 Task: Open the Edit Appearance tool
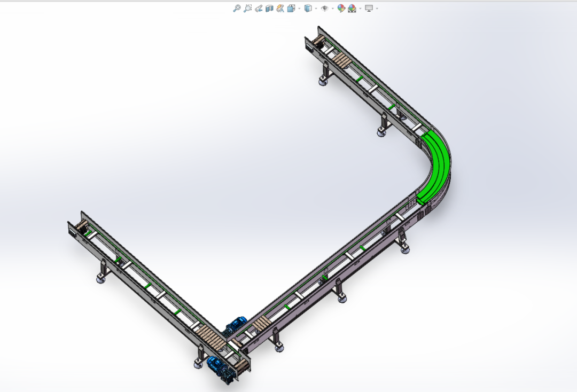click(x=341, y=8)
